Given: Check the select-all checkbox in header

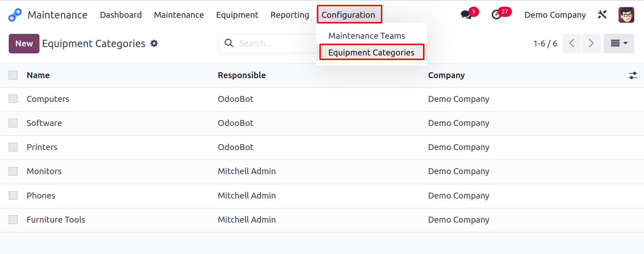Looking at the screenshot, I should [13, 75].
